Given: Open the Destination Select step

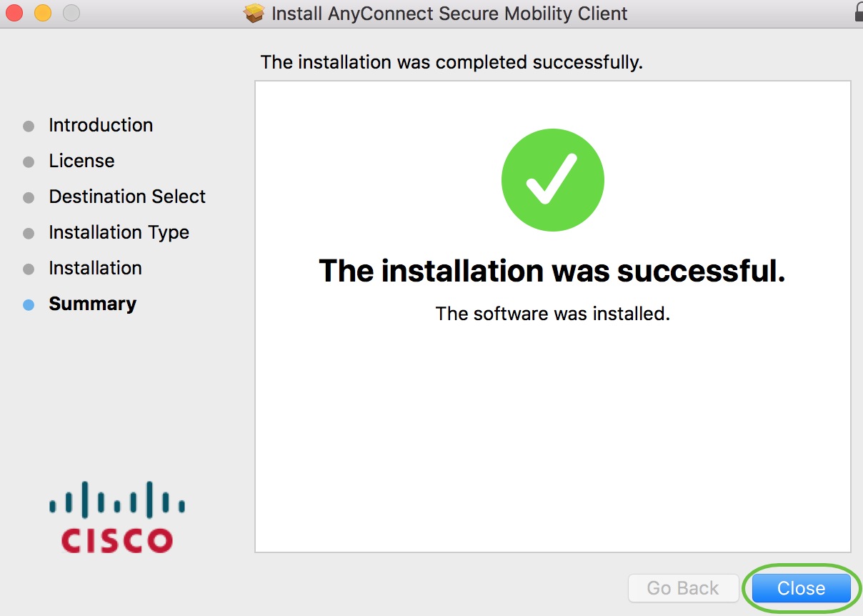Looking at the screenshot, I should [x=127, y=197].
